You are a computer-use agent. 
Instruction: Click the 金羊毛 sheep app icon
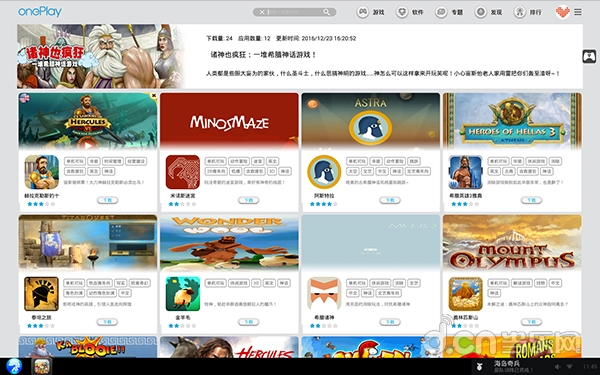pyautogui.click(x=183, y=294)
